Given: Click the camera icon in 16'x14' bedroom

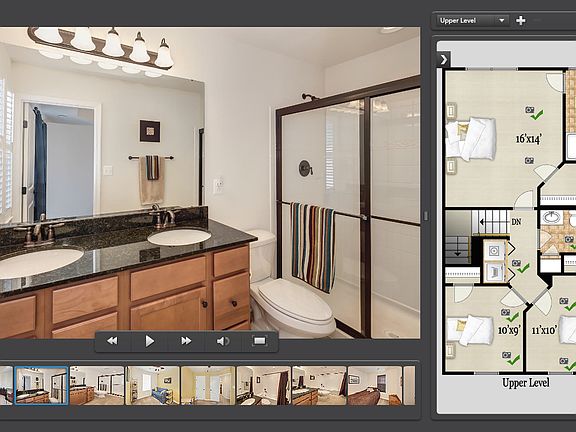Looking at the screenshot, I should coord(529,109).
